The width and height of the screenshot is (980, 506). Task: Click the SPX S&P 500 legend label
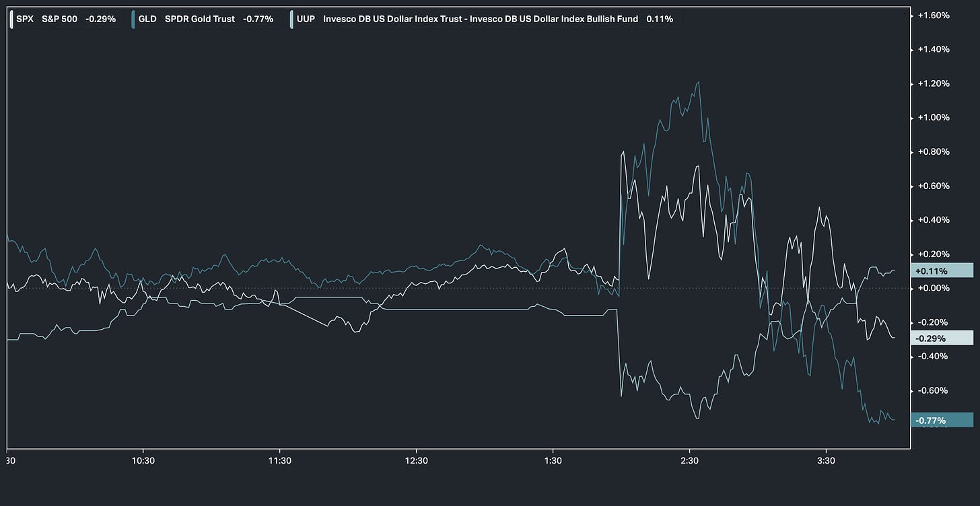65,19
